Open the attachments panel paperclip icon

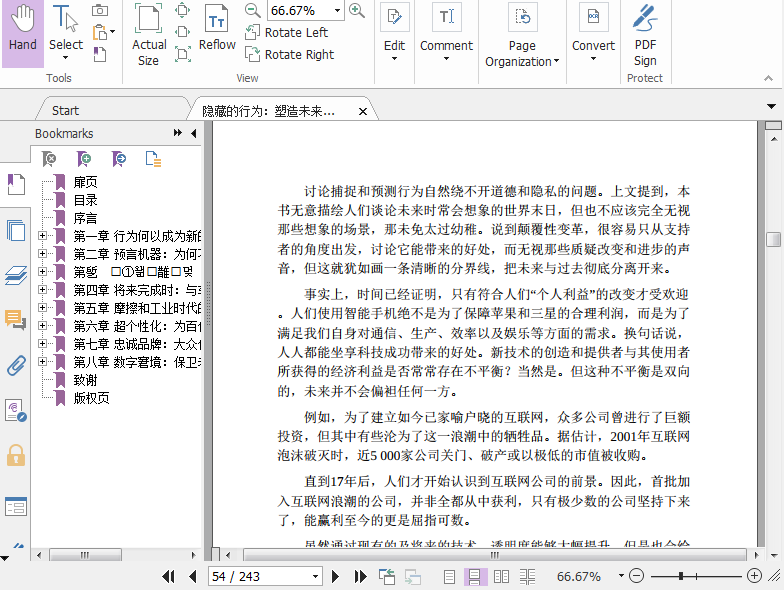(x=16, y=365)
